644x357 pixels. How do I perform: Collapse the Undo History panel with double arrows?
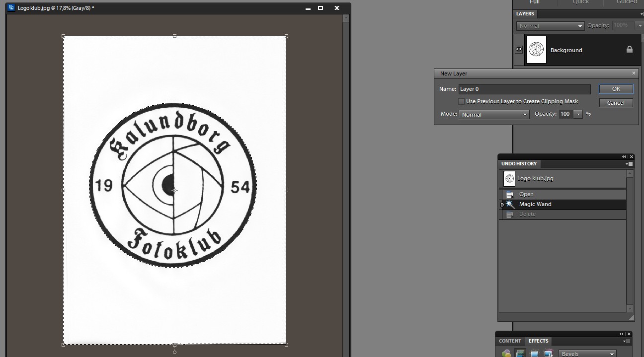pyautogui.click(x=625, y=157)
